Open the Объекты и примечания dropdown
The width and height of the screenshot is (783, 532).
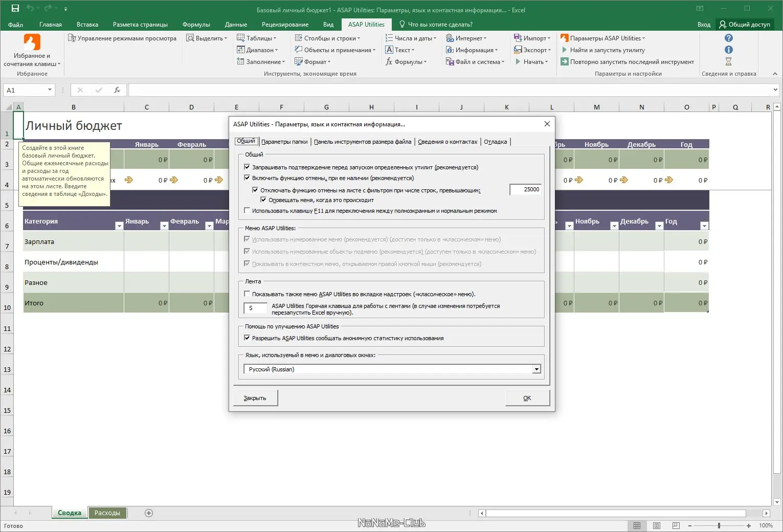pos(335,50)
